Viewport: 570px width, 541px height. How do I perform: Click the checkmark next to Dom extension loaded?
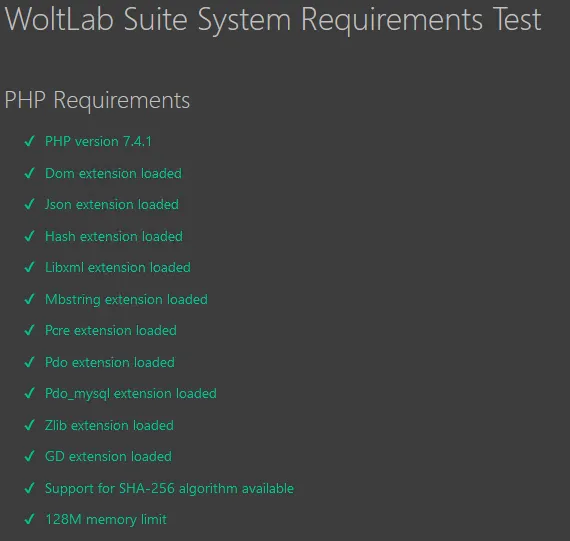(x=29, y=173)
